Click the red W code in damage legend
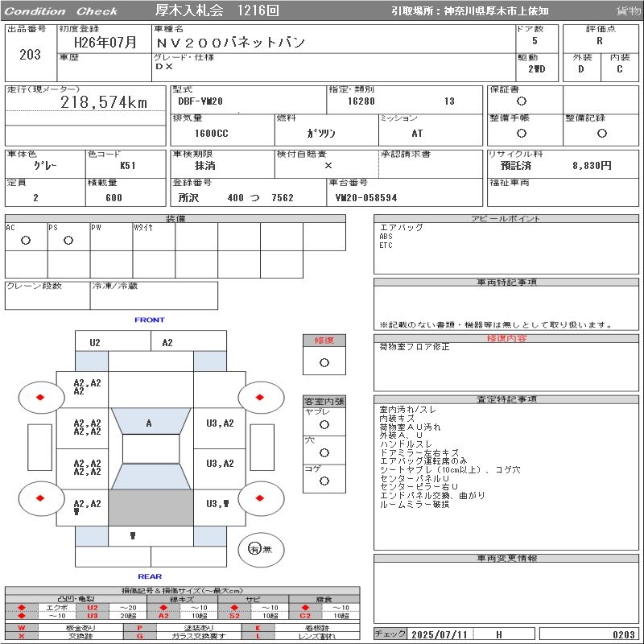The height and width of the screenshot is (644, 644). click(x=22, y=627)
